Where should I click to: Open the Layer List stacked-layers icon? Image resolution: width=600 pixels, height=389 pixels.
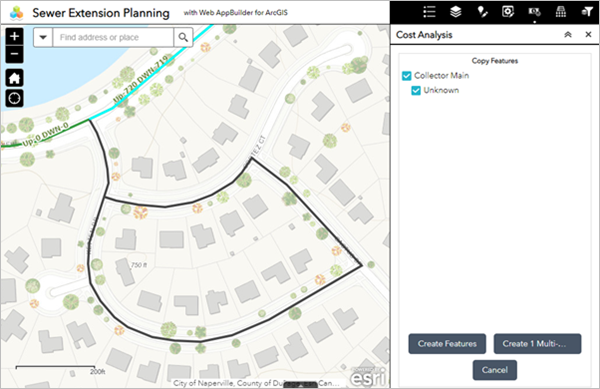pyautogui.click(x=455, y=12)
